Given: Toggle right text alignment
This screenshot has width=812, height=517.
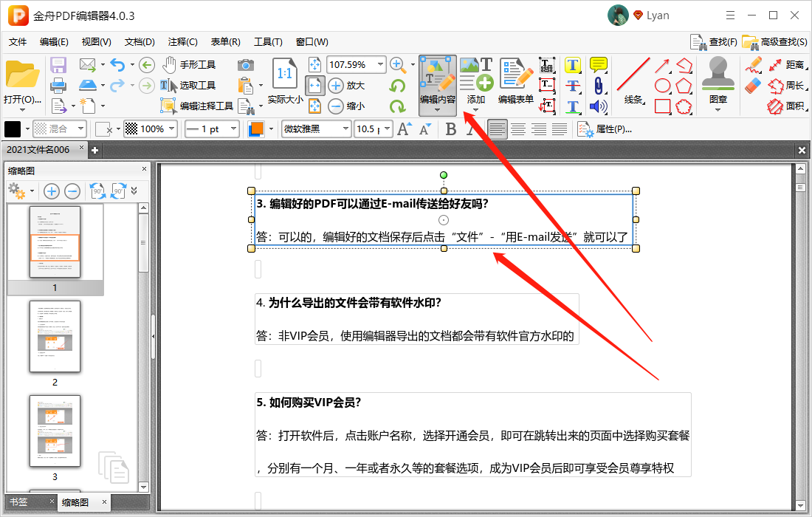Looking at the screenshot, I should [539, 129].
